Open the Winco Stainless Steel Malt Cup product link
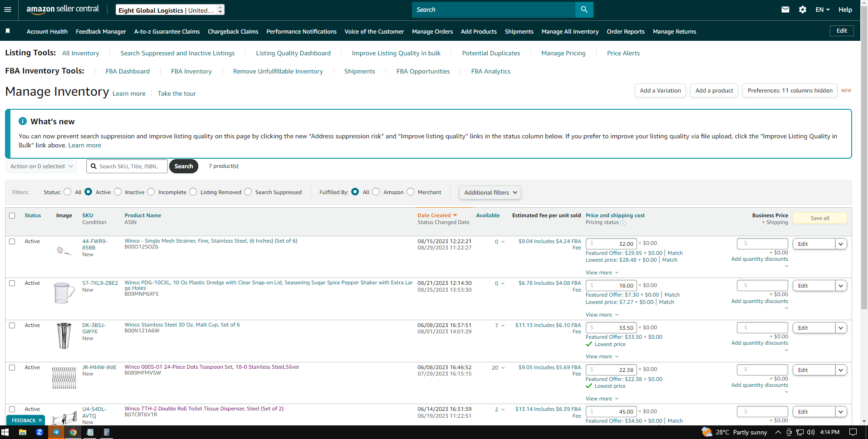 pos(182,325)
